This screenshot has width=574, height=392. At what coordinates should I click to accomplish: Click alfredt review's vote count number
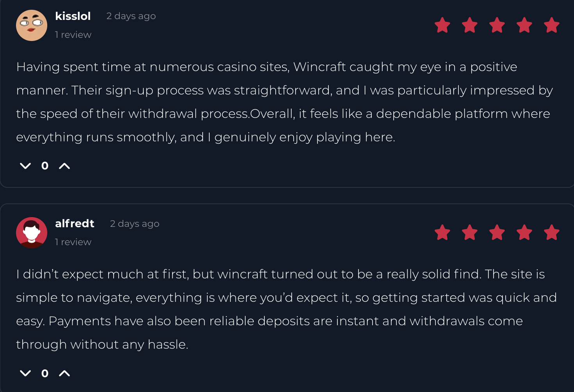45,373
